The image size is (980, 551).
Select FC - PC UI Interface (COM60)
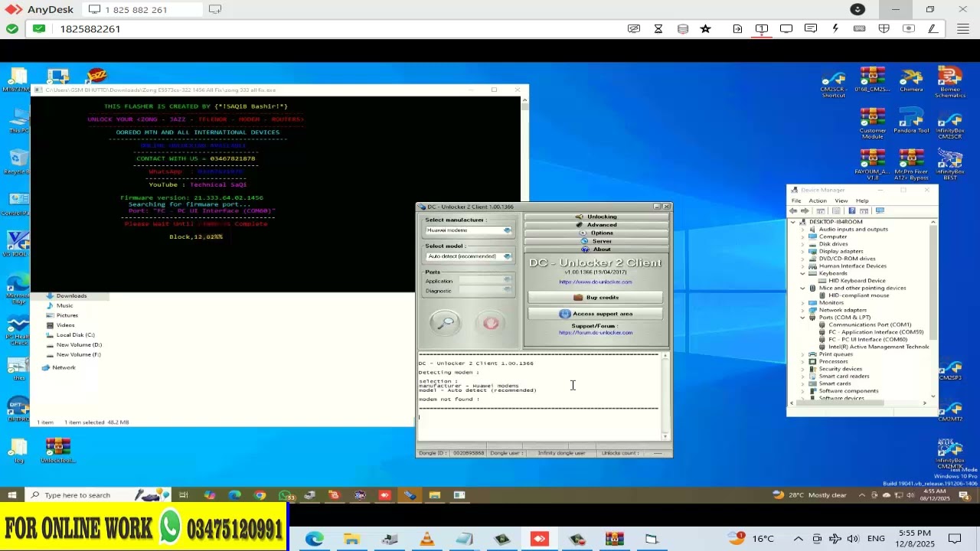[x=867, y=340]
